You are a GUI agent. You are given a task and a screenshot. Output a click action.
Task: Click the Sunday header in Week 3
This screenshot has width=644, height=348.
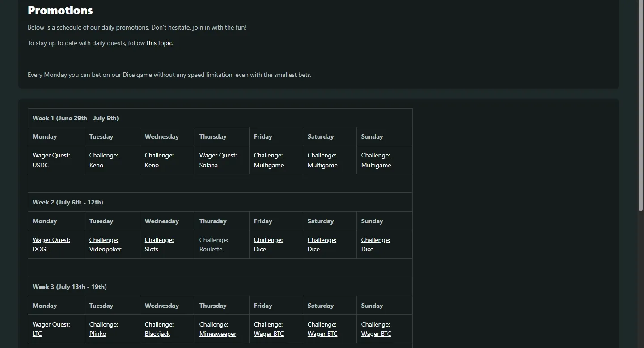tap(372, 306)
